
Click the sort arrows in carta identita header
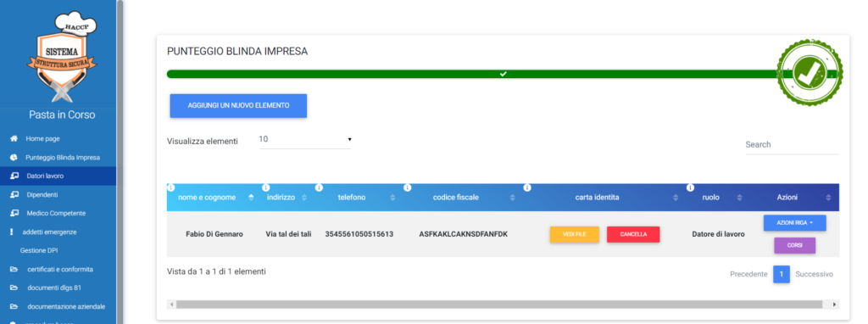[x=676, y=198]
